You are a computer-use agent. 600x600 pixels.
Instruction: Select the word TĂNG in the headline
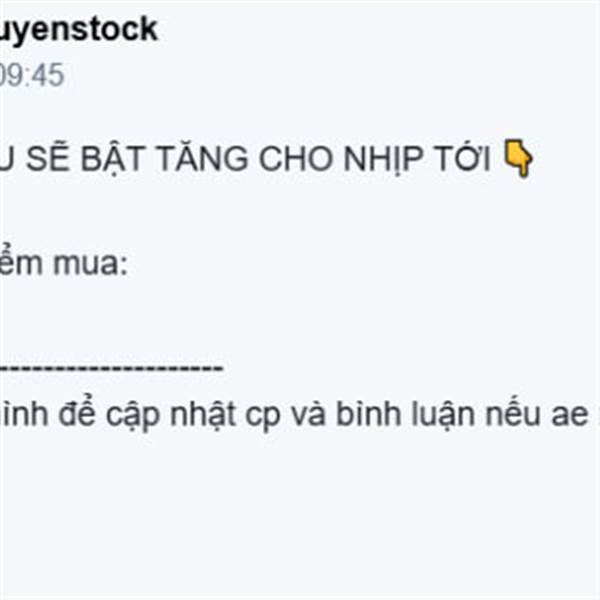tap(202, 158)
